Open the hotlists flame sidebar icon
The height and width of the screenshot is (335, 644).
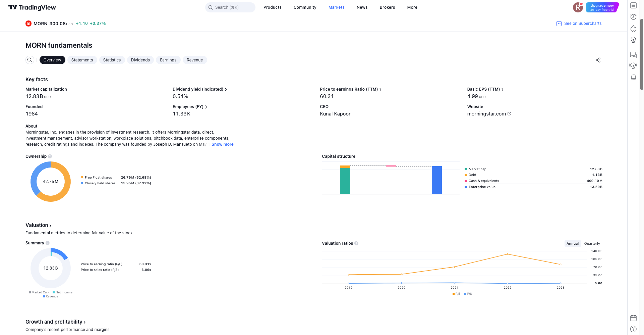[x=633, y=28]
